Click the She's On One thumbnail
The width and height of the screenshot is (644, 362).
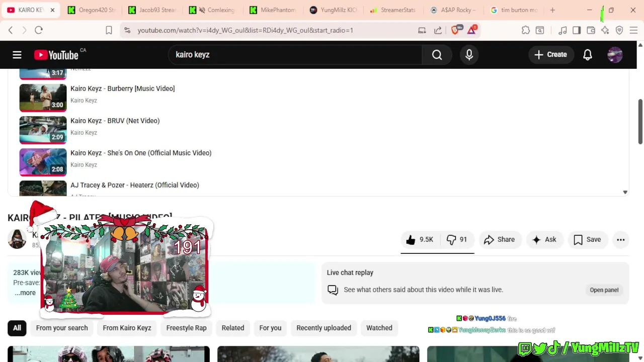[x=43, y=162]
